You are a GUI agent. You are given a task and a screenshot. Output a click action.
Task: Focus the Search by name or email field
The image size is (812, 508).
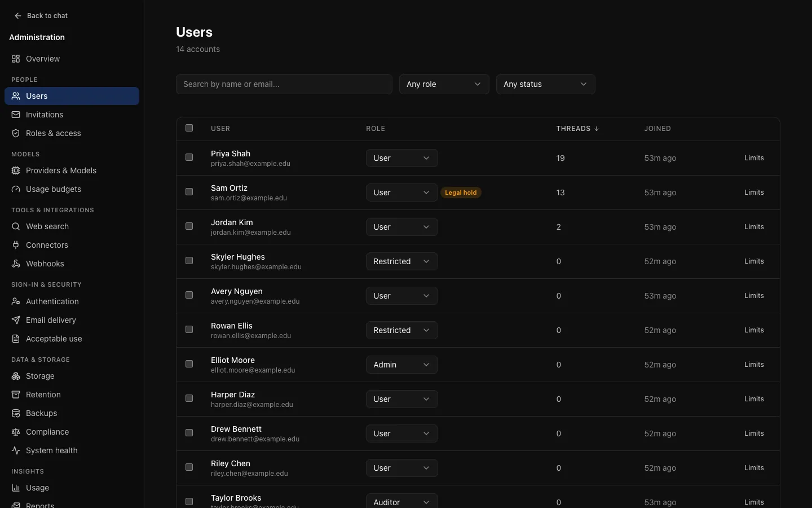point(284,84)
